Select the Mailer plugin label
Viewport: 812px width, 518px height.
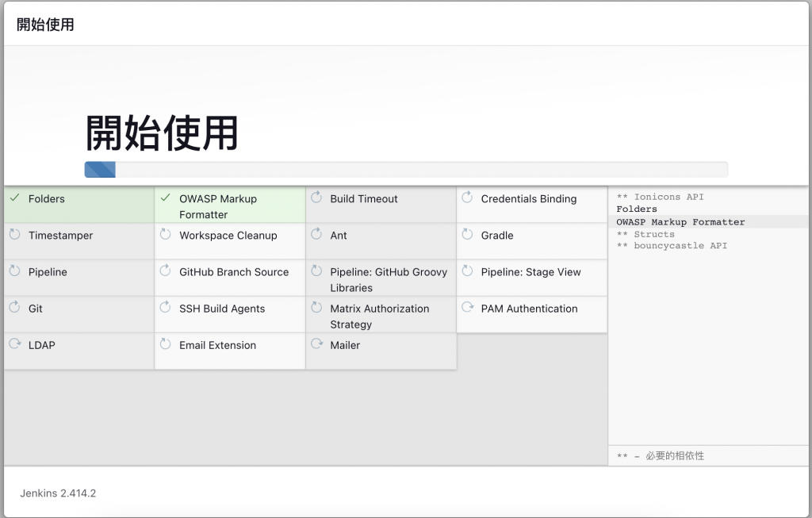pos(345,346)
